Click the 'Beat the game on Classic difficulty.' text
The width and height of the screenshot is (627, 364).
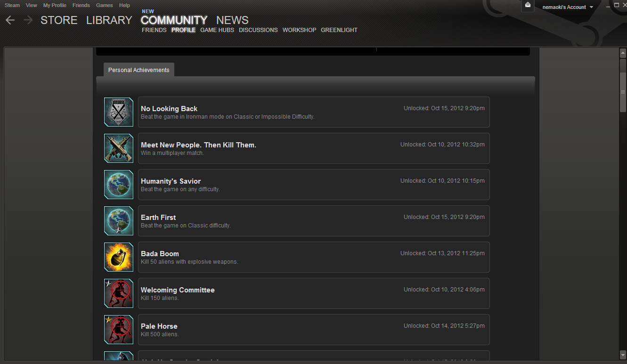186,226
